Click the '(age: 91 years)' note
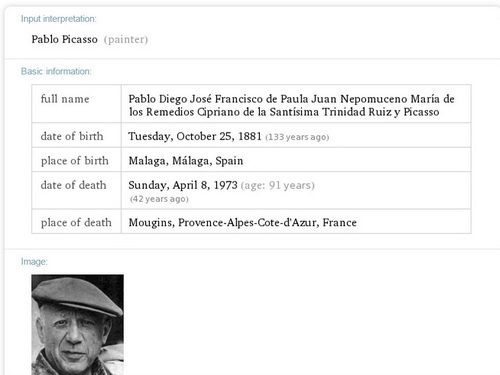 tap(278, 185)
